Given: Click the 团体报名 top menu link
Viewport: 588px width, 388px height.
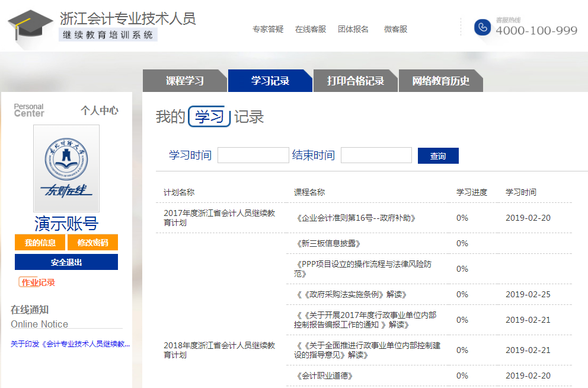Looking at the screenshot, I should point(353,29).
